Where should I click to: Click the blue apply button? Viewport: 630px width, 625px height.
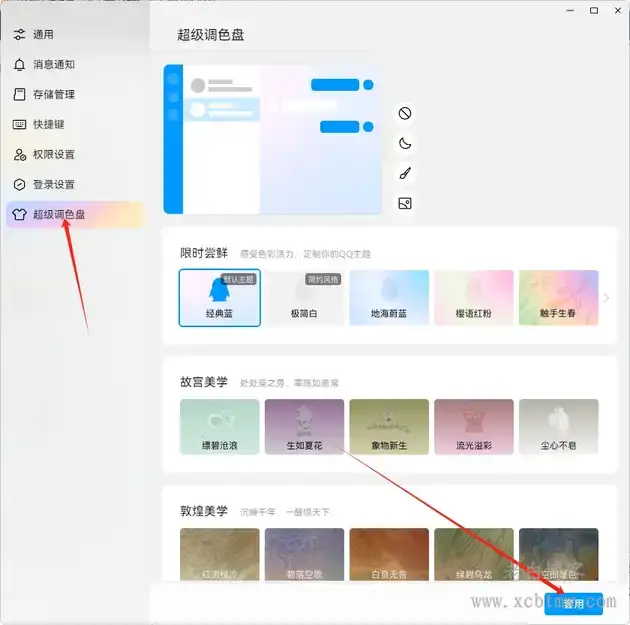[573, 604]
